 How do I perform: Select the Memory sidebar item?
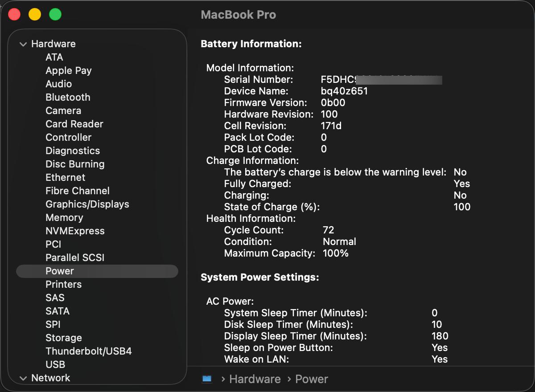coord(64,217)
